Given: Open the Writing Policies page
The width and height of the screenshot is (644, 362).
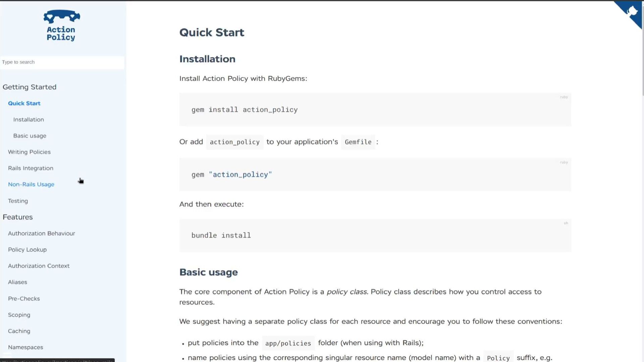Looking at the screenshot, I should (x=29, y=152).
